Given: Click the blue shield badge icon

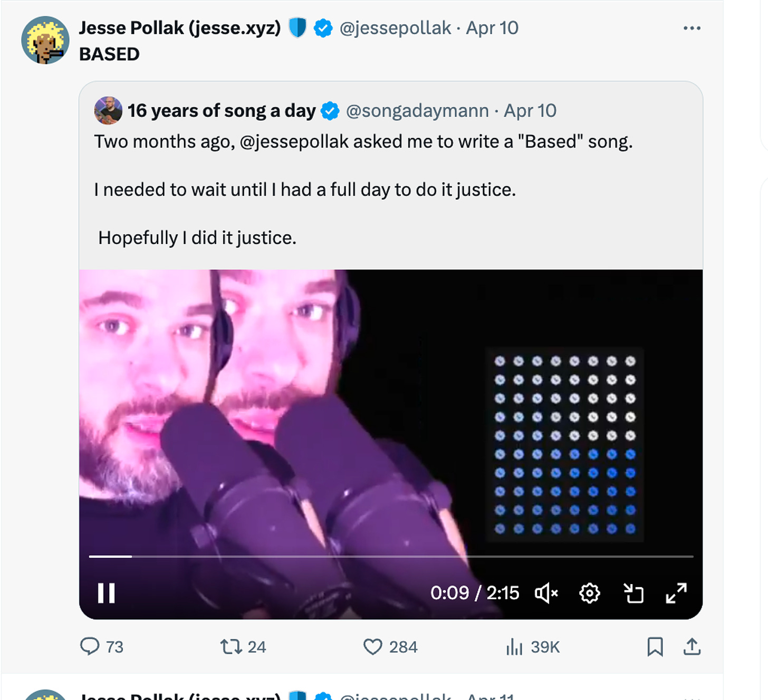Looking at the screenshot, I should 297,28.
